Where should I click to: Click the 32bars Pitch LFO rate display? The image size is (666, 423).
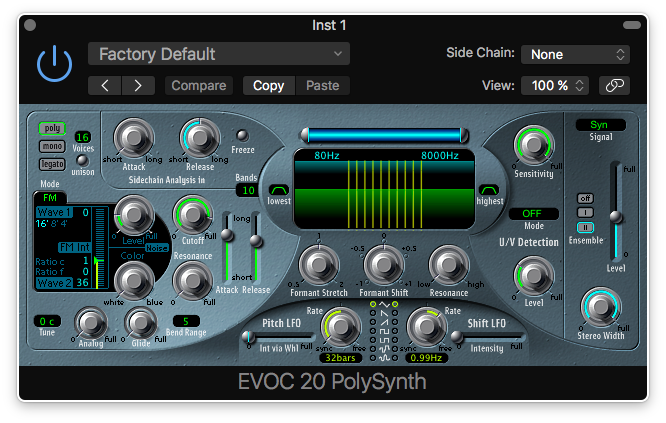tap(340, 358)
